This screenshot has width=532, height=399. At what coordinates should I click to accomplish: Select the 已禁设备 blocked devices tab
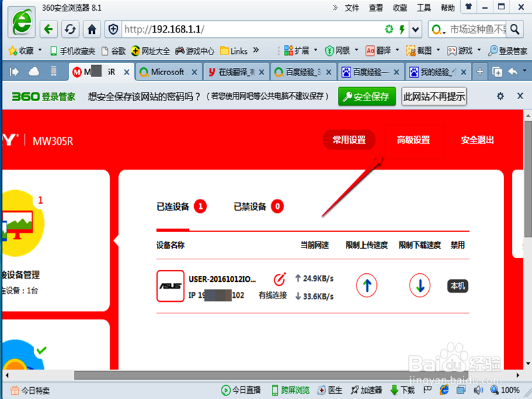(259, 207)
